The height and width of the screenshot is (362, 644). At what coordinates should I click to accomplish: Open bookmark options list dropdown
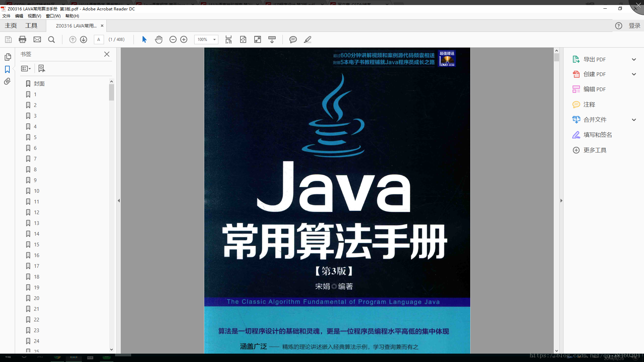26,69
